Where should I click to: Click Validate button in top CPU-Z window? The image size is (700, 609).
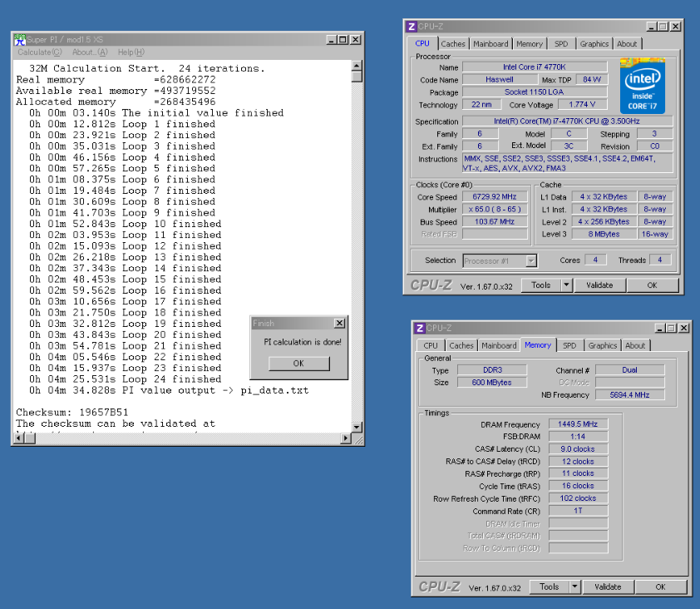tap(599, 285)
